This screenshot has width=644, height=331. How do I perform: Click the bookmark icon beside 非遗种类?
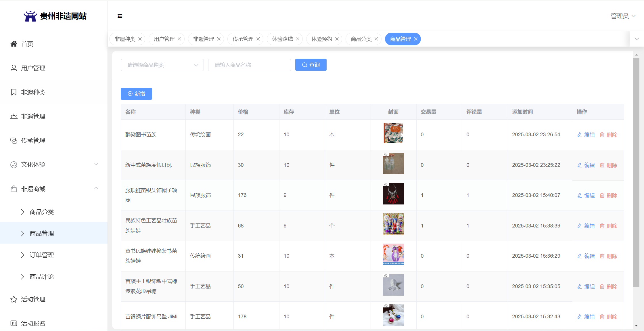coord(14,92)
